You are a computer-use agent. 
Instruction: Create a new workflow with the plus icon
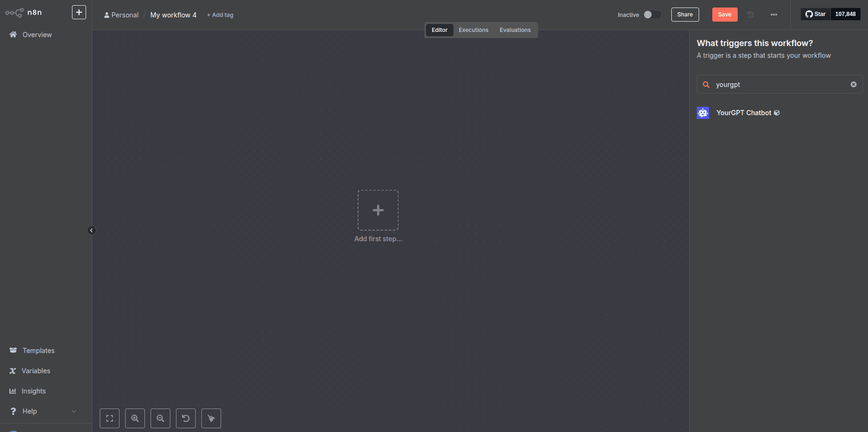click(79, 12)
